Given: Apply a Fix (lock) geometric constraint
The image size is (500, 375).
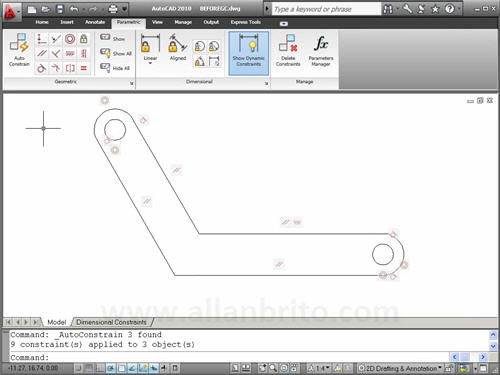Looking at the screenshot, I should (x=84, y=39).
